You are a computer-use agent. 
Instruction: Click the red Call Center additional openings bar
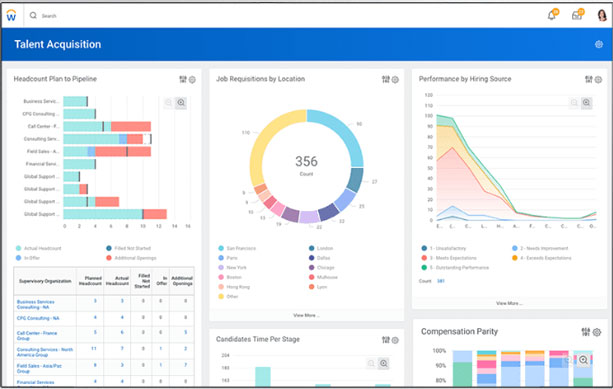(131, 126)
